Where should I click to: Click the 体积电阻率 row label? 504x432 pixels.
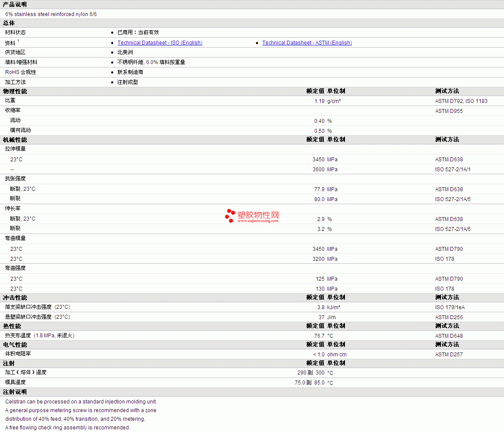18,354
